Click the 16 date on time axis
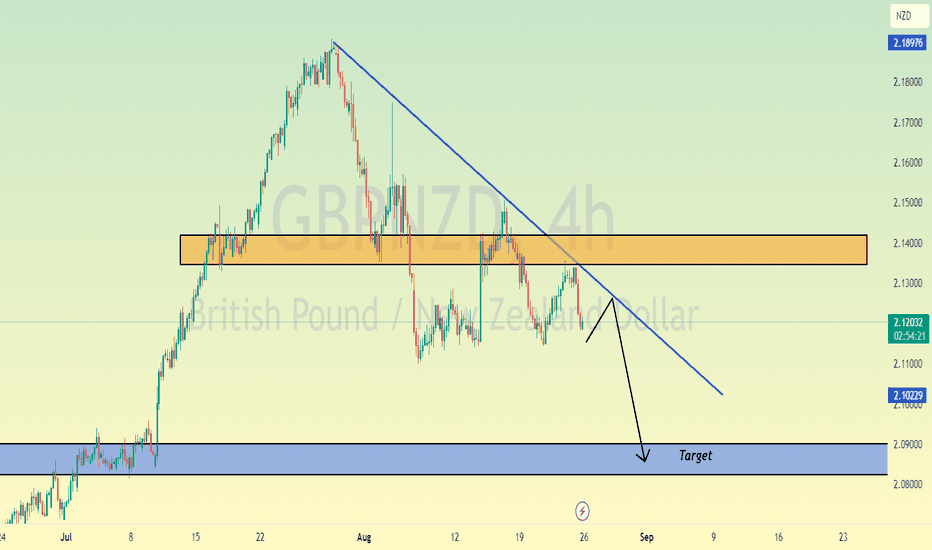The image size is (932, 550). tap(779, 538)
